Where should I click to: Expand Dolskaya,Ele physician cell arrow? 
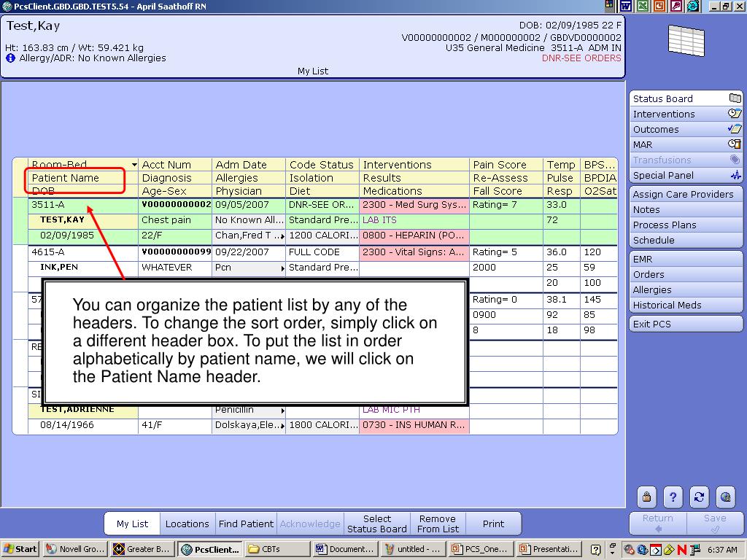coord(282,426)
